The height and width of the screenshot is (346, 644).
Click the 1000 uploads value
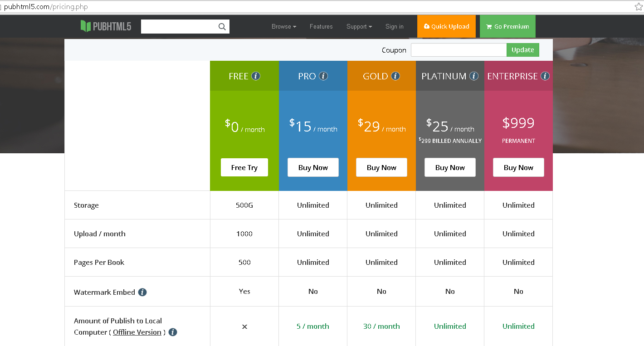point(244,234)
